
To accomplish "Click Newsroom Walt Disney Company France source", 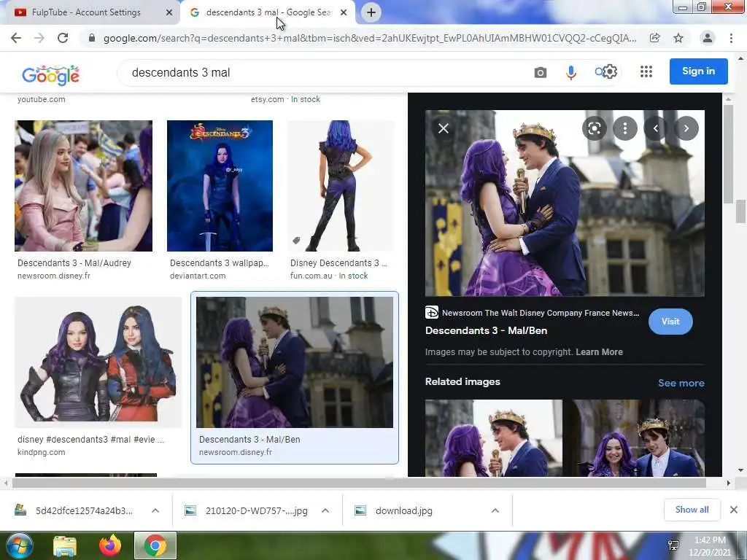I will click(533, 313).
